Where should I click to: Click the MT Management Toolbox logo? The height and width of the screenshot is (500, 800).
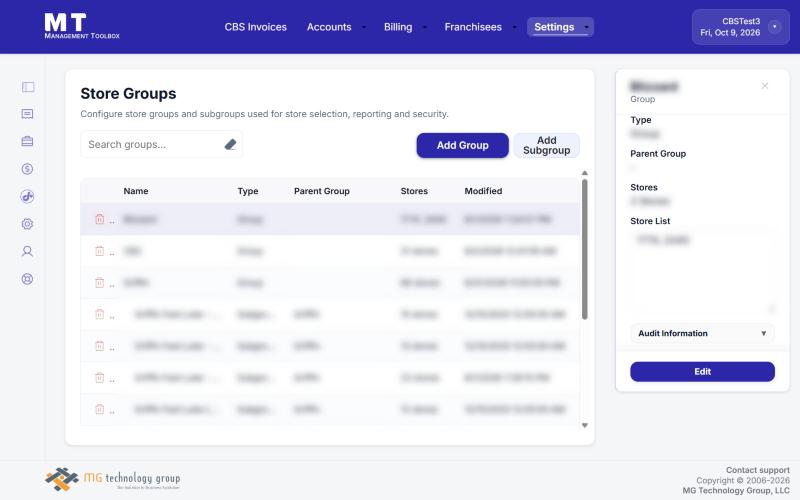(82, 26)
